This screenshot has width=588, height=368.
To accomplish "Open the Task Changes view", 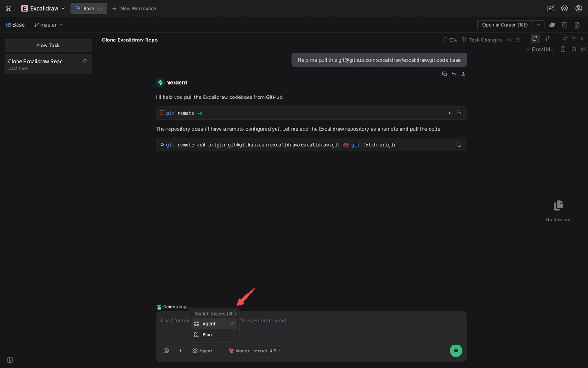I will pyautogui.click(x=481, y=40).
